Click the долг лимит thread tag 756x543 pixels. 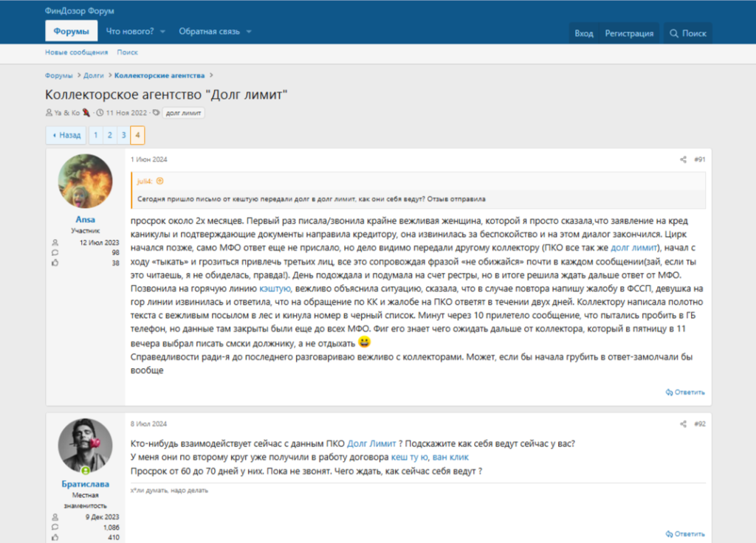click(183, 113)
